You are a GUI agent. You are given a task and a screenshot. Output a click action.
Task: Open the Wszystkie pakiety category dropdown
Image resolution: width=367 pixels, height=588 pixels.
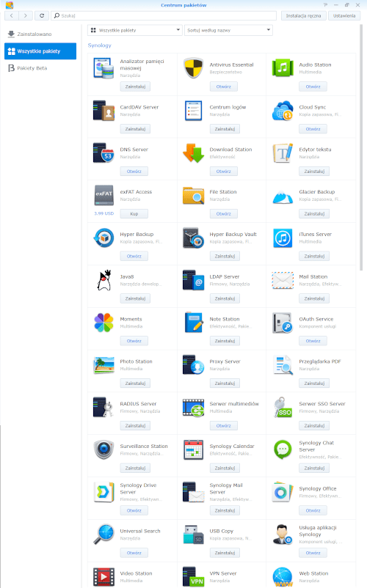(x=135, y=30)
